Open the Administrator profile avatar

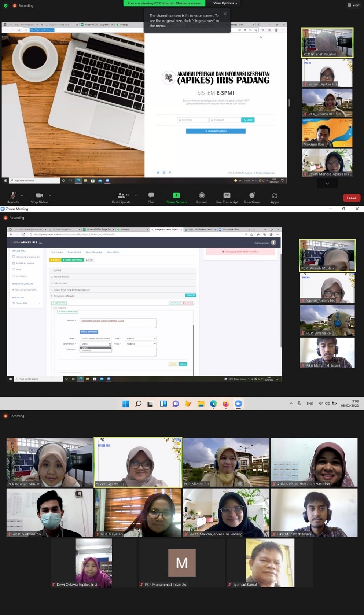(x=273, y=243)
